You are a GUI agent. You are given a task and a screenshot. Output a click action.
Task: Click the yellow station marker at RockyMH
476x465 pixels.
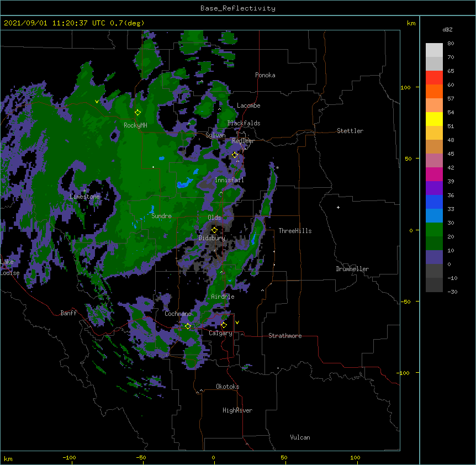point(138,113)
